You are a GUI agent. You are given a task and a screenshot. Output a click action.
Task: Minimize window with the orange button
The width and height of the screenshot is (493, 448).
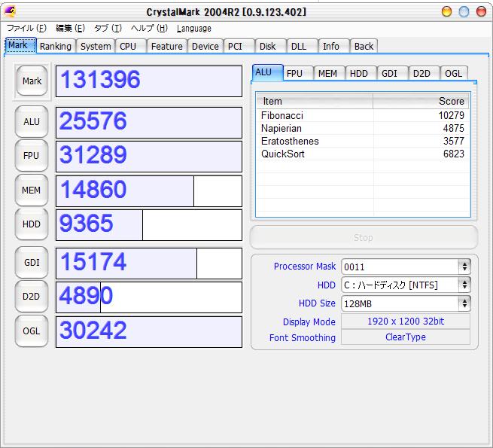coord(446,11)
